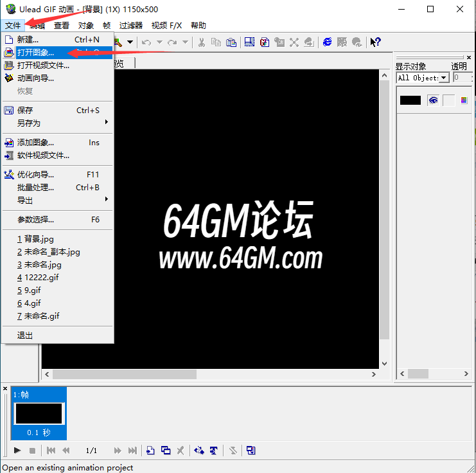Launch the Animation Wizard entry

coord(57,78)
